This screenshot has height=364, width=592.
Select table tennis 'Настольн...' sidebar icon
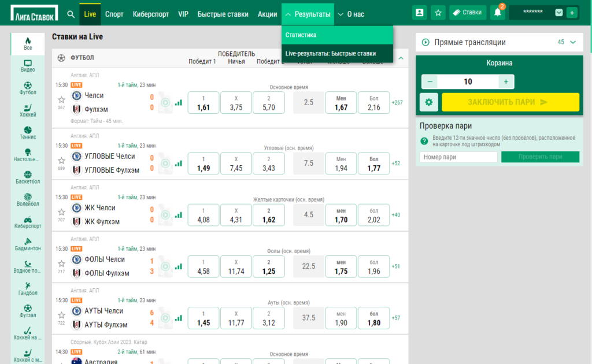(28, 155)
